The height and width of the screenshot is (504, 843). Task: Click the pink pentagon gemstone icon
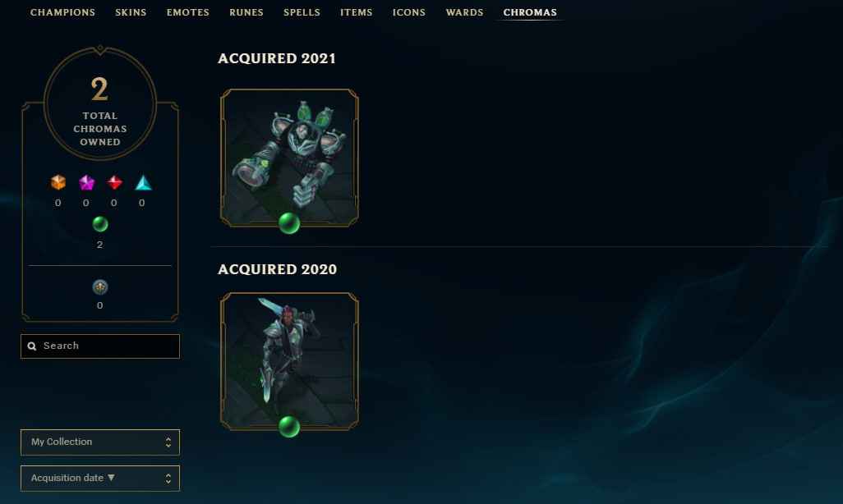[86, 183]
